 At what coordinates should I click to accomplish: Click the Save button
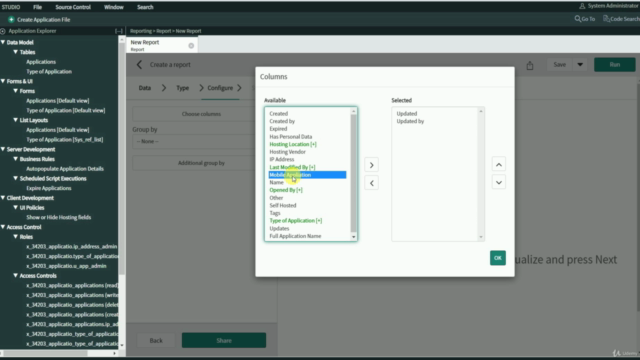[x=560, y=64]
